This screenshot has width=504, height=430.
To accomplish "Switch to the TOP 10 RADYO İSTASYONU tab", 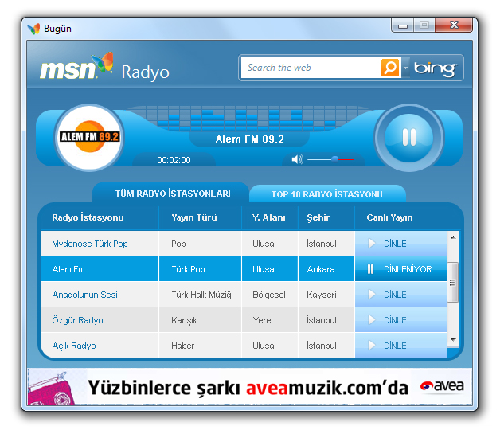I will pyautogui.click(x=327, y=194).
